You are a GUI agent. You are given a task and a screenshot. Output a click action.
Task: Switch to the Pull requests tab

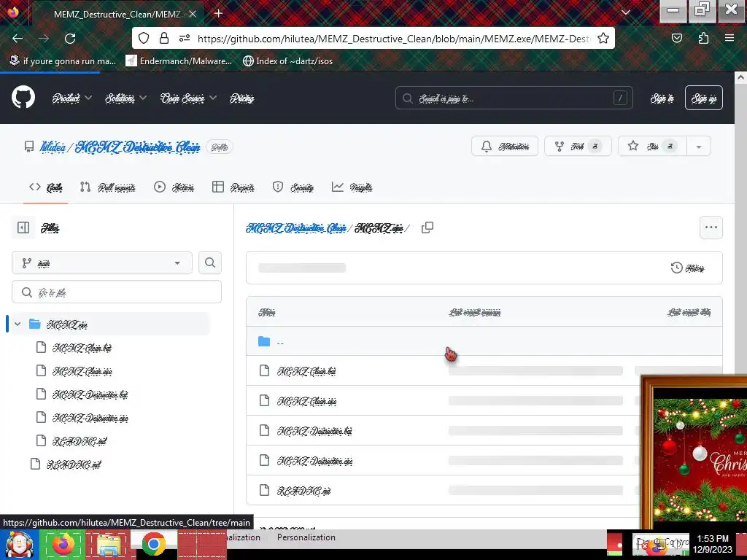point(108,187)
